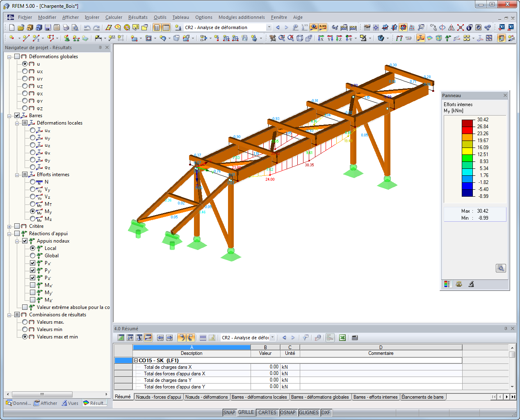Select the Show Results icon in the toolbar
Viewport: 520px width, 420px height.
click(313, 27)
